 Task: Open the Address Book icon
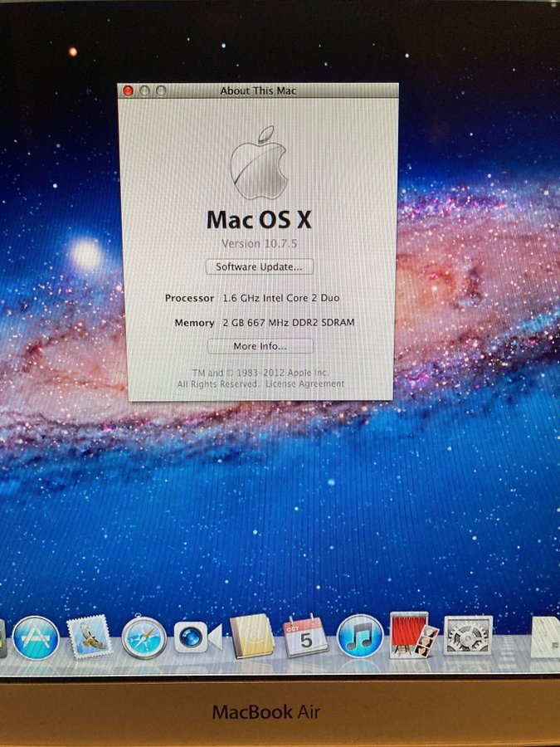[251, 637]
